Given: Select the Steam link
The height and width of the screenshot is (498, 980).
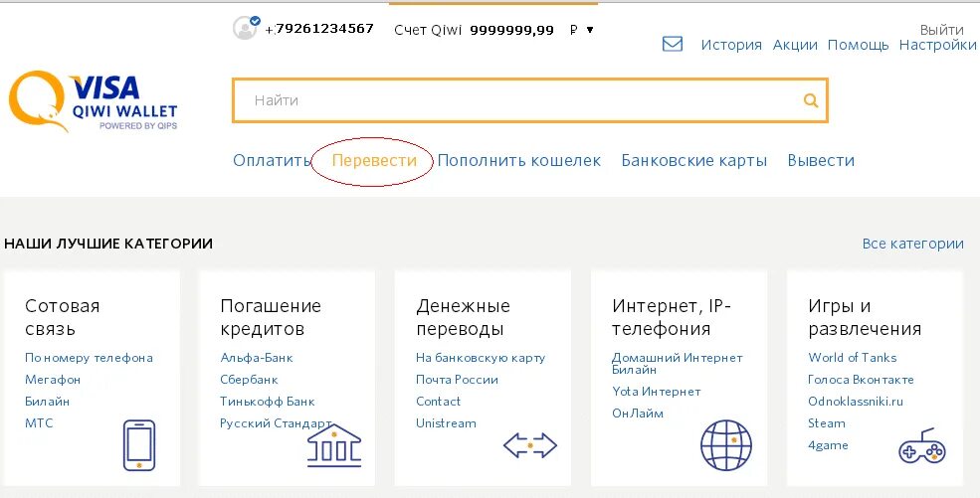Looking at the screenshot, I should coord(826,423).
